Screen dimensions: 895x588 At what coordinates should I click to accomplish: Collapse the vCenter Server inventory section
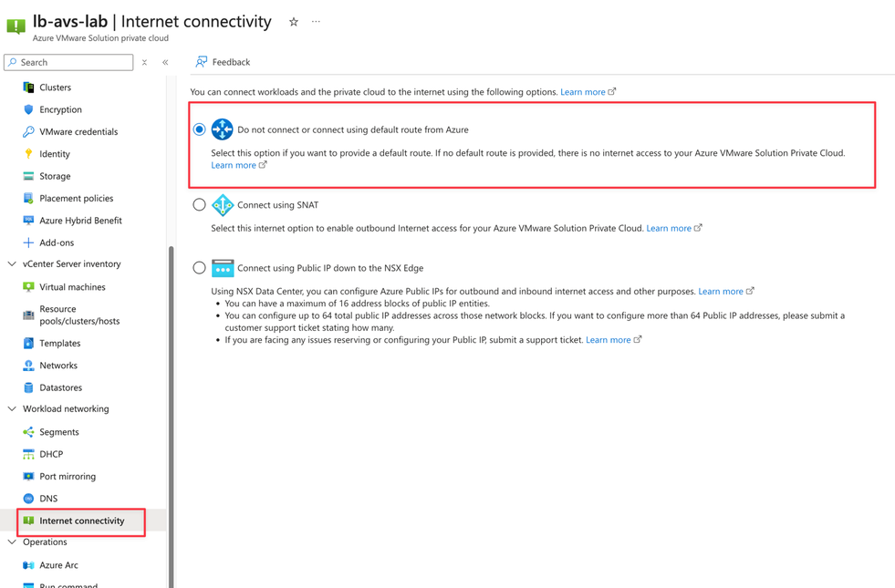click(12, 264)
